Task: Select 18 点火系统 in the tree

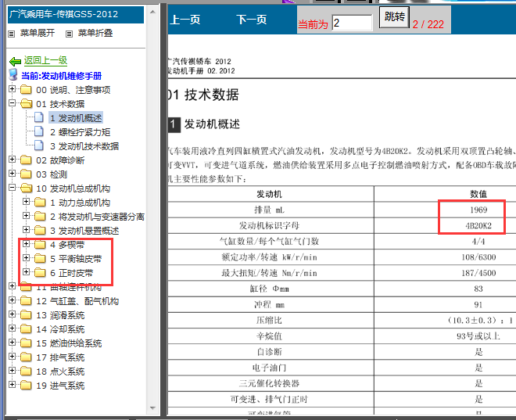Action: point(60,372)
